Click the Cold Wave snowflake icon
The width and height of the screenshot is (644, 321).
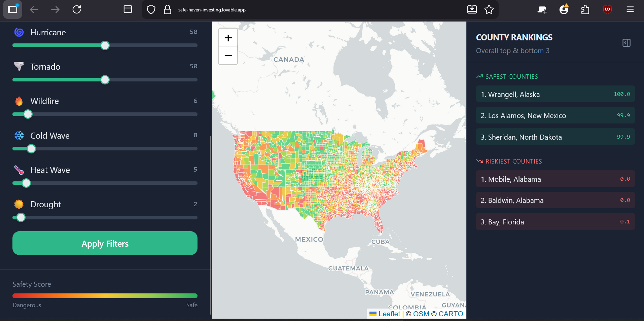(x=19, y=136)
